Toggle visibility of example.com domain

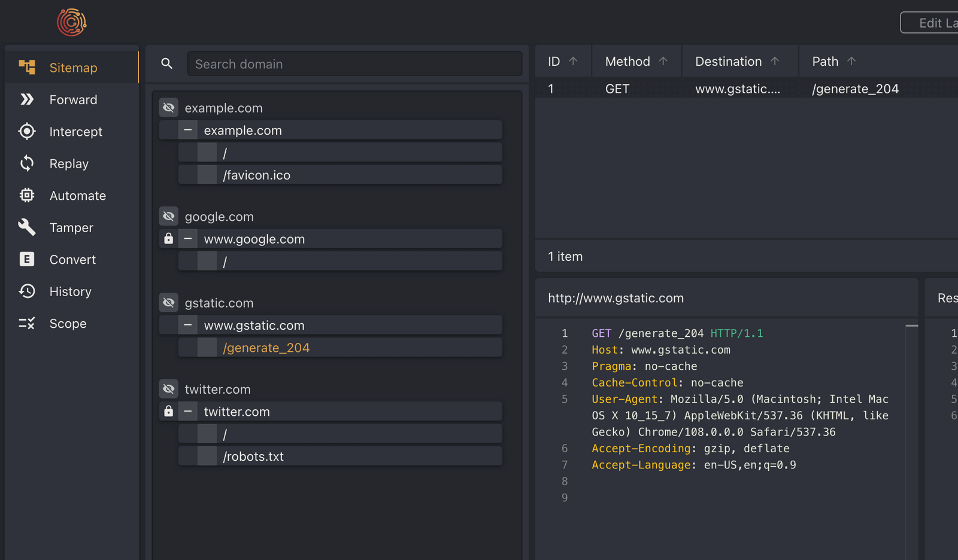click(x=169, y=108)
